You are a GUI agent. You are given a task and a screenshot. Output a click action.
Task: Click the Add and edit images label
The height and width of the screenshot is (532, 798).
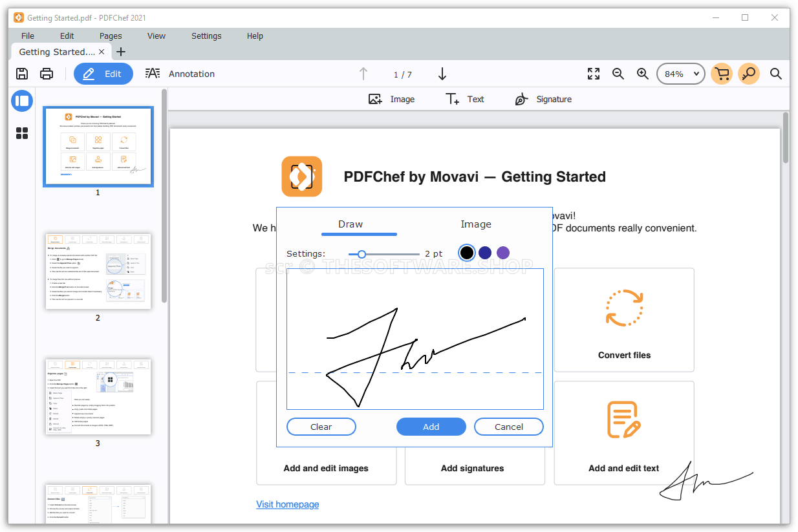point(326,468)
